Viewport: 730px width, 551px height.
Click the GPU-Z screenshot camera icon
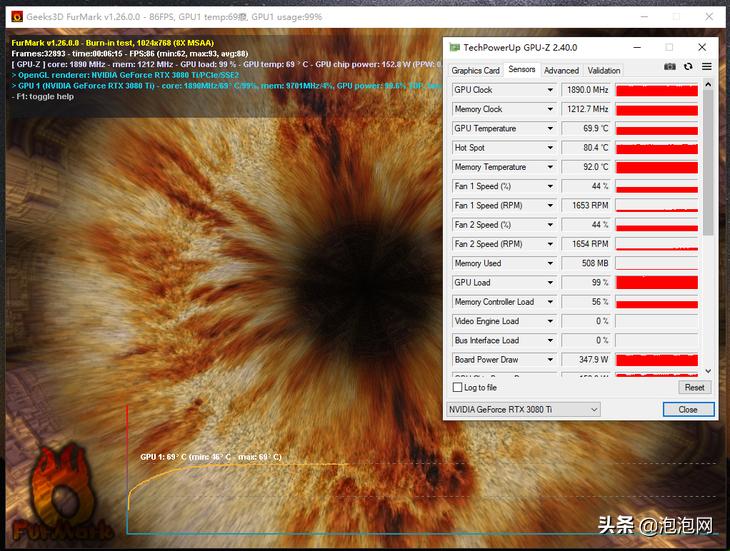669,67
